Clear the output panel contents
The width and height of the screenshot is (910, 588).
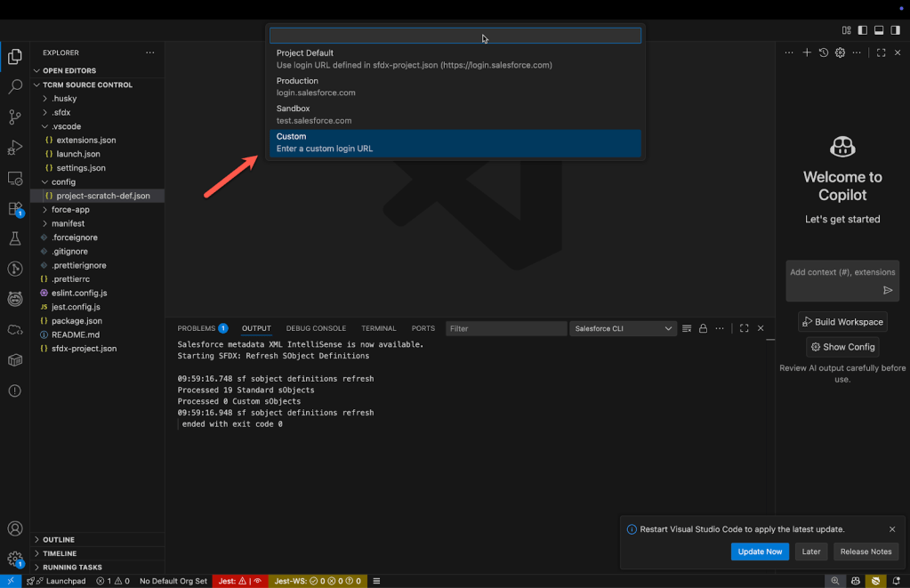[687, 328]
